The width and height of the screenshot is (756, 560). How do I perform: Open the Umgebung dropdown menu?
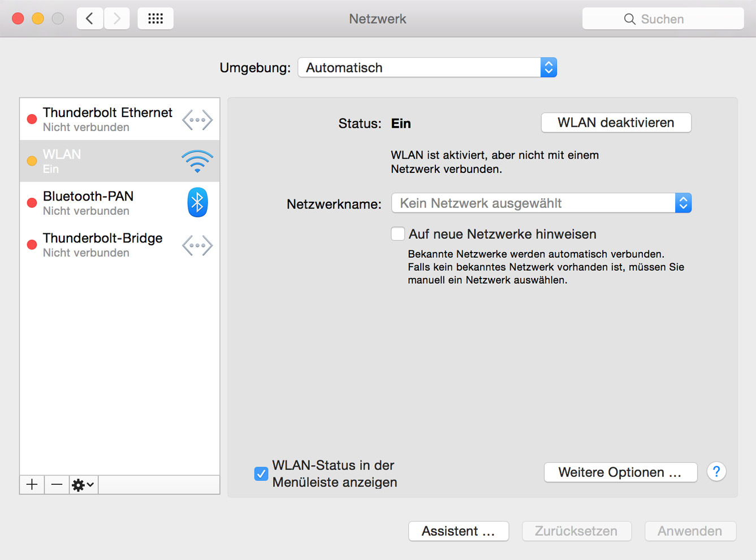[x=427, y=68]
